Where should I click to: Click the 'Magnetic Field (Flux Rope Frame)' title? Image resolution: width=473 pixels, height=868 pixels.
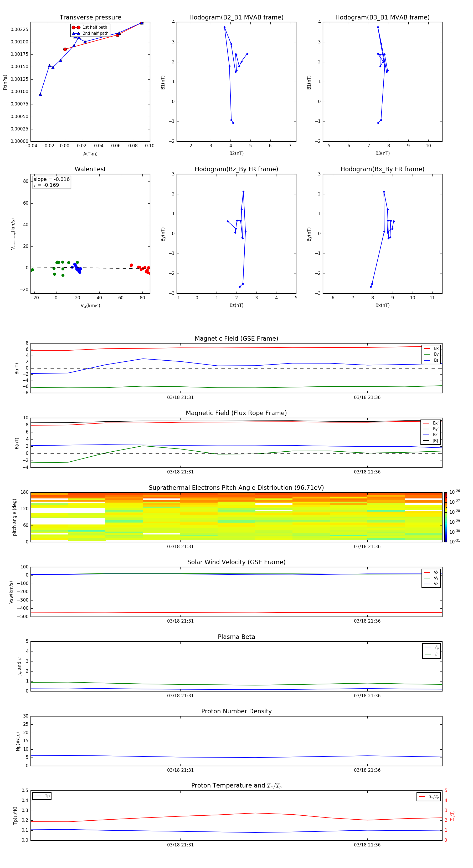tap(236, 413)
